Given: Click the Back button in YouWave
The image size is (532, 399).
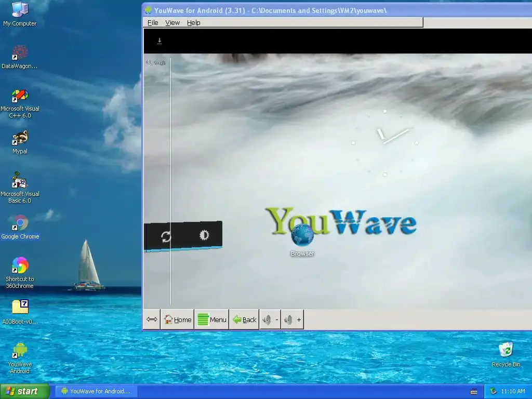Looking at the screenshot, I should (244, 320).
